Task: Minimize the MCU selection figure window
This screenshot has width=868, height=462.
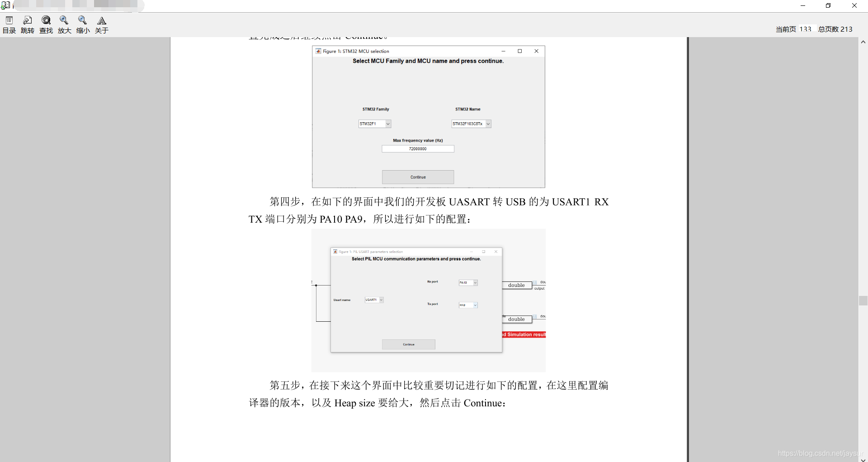Action: (503, 51)
